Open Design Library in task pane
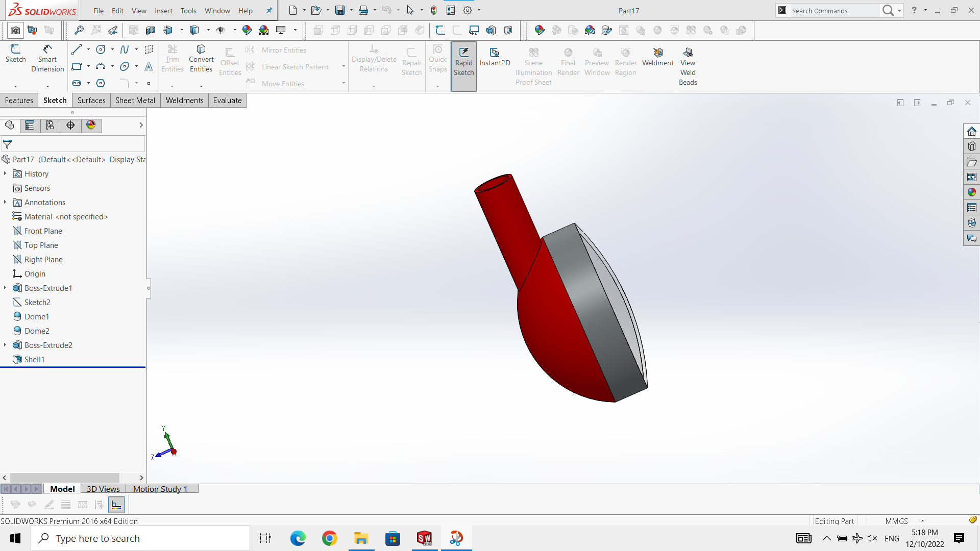The height and width of the screenshot is (551, 980). [x=972, y=146]
